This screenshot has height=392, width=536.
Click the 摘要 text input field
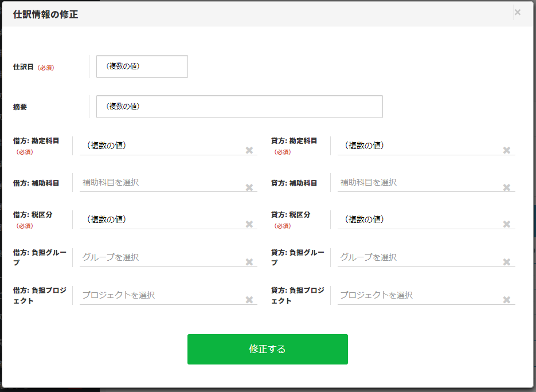coord(239,107)
